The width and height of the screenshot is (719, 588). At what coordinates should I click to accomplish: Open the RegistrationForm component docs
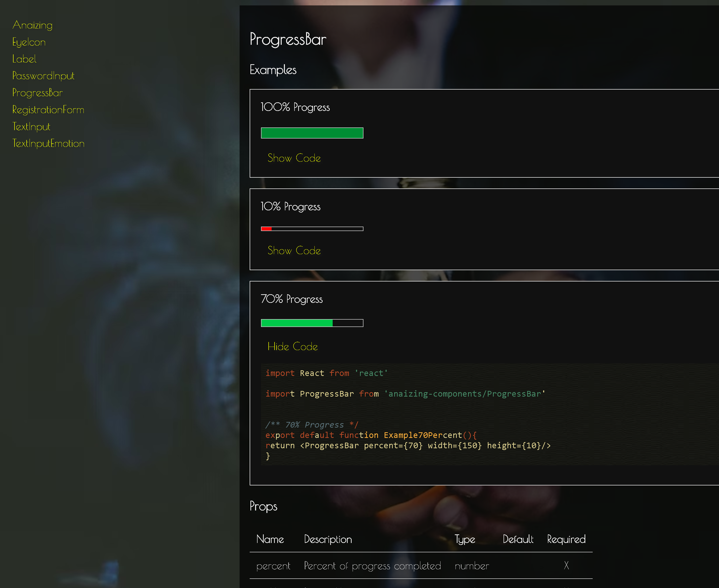[48, 110]
